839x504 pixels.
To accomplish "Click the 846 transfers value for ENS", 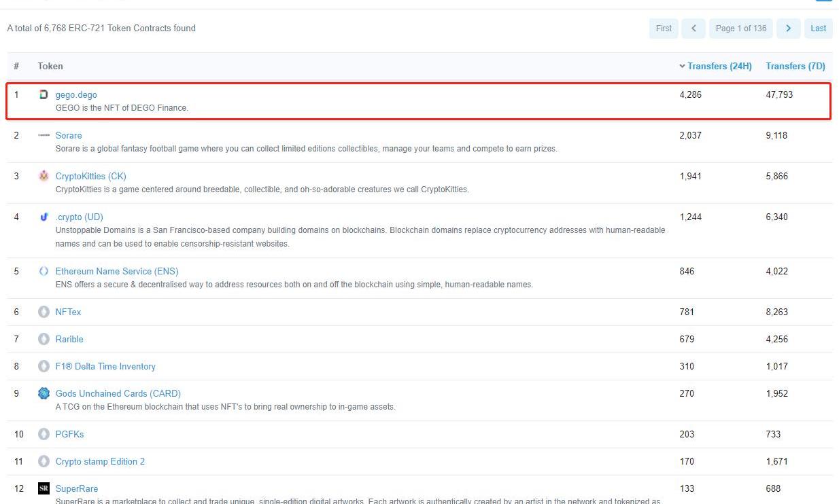I will tap(687, 271).
